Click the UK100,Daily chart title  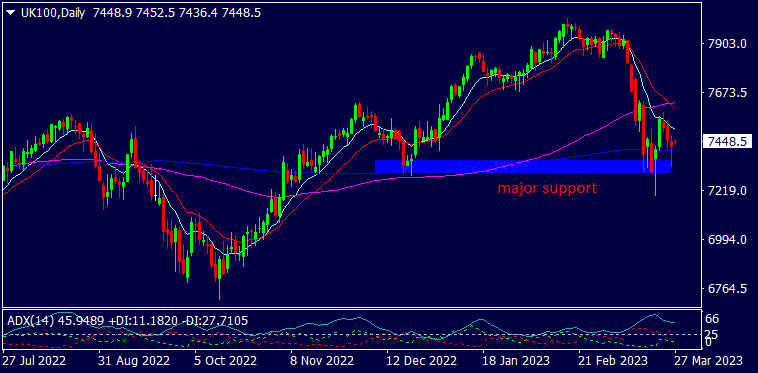click(53, 13)
